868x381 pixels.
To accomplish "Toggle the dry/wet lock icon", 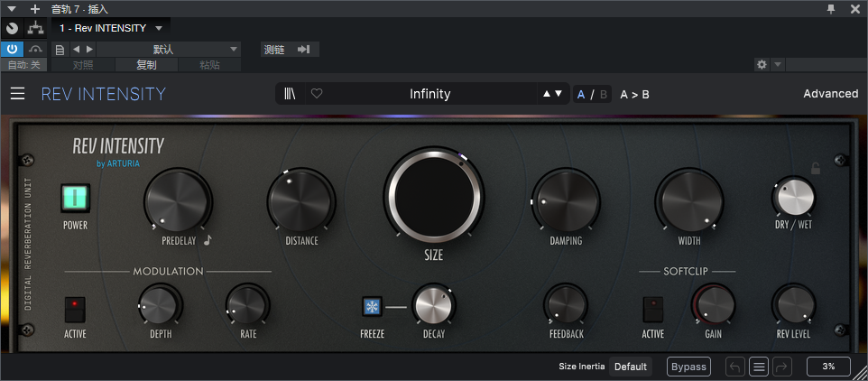I will (816, 168).
